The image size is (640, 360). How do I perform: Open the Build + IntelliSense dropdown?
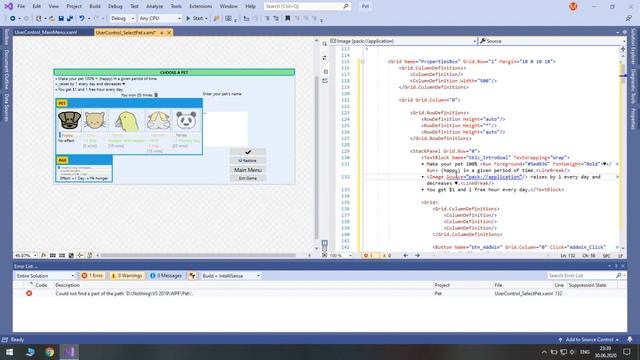click(231, 276)
